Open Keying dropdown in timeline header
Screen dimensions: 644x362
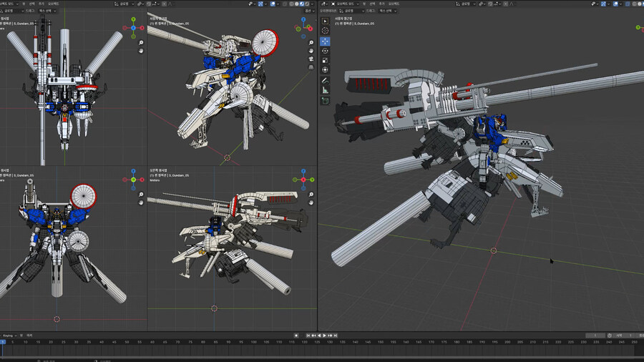(9, 336)
